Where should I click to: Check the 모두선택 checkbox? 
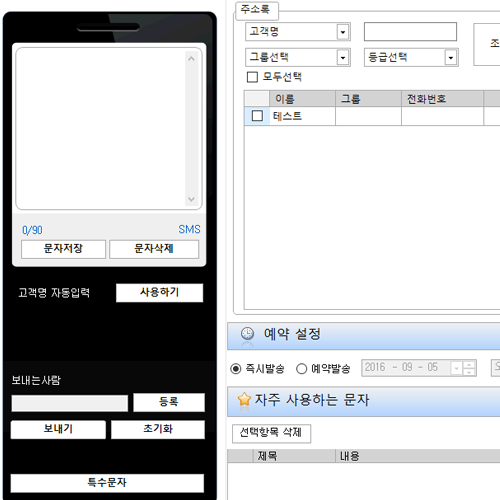(252, 77)
